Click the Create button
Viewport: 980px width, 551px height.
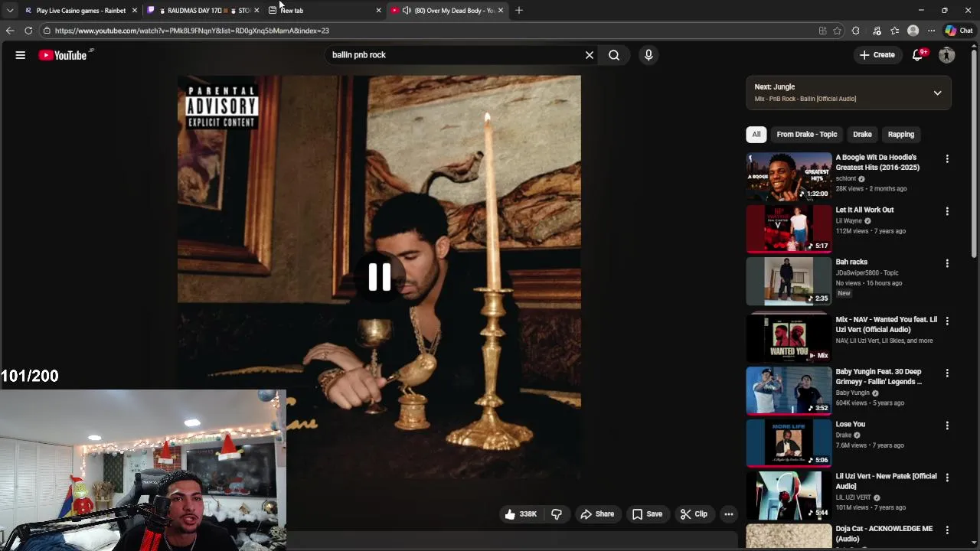(877, 55)
